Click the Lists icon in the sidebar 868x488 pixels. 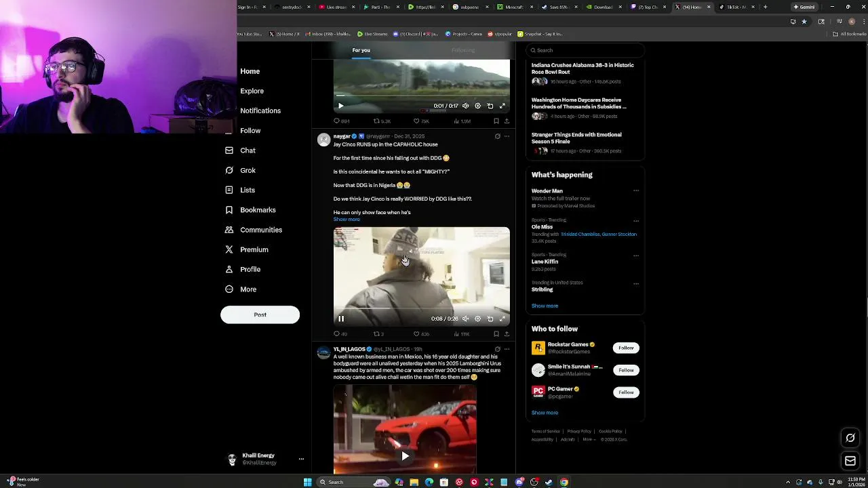pyautogui.click(x=229, y=190)
